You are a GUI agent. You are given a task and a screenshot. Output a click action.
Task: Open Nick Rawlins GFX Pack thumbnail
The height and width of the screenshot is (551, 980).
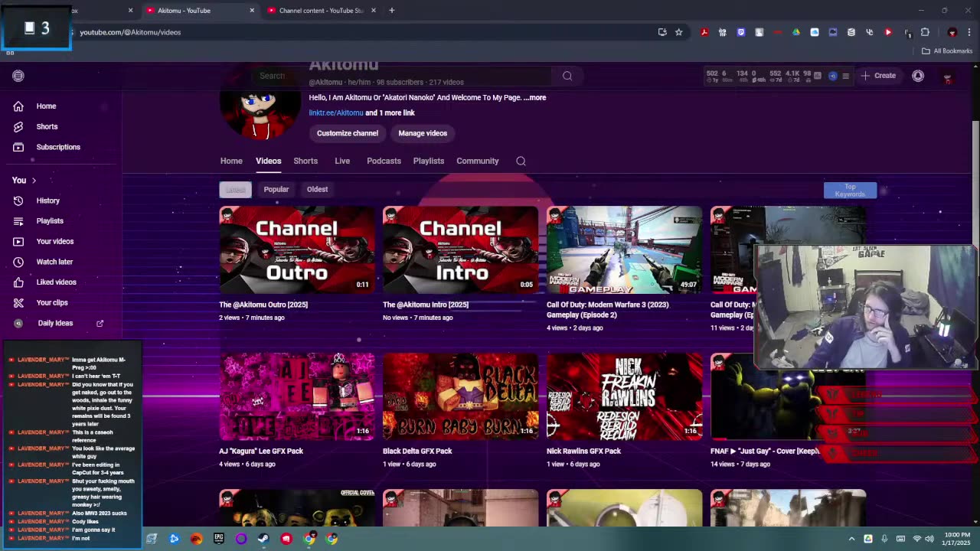[624, 396]
